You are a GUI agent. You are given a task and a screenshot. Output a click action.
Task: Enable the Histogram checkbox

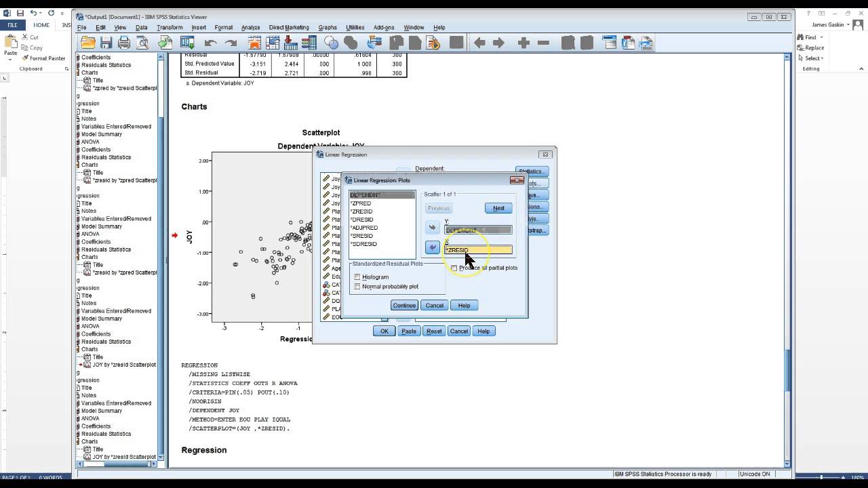[x=357, y=277]
